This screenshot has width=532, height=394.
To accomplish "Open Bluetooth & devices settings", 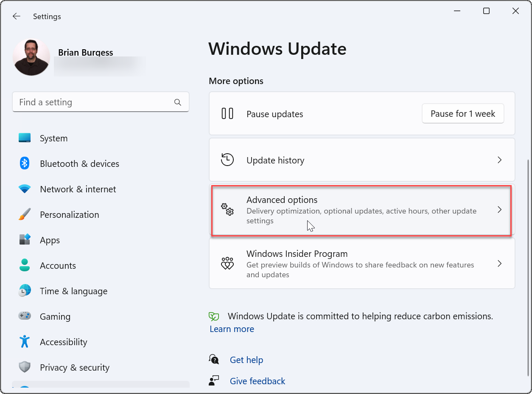I will coord(25,163).
